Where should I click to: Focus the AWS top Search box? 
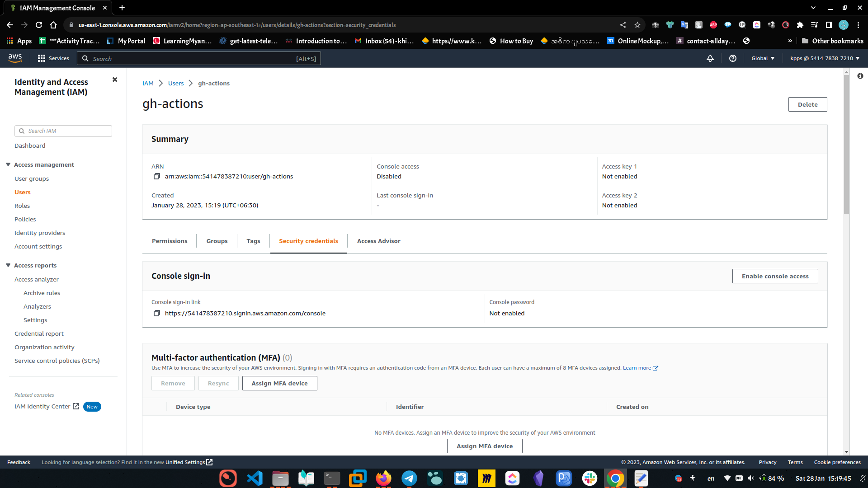(x=199, y=58)
